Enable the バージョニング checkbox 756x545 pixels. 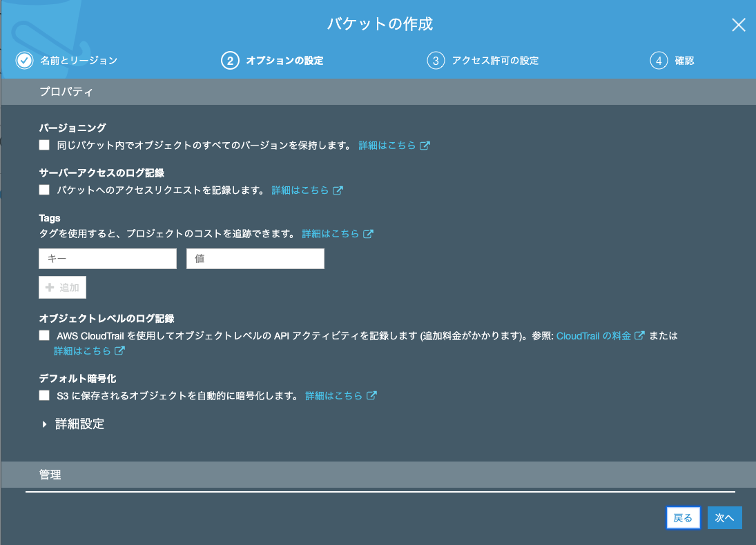point(44,145)
